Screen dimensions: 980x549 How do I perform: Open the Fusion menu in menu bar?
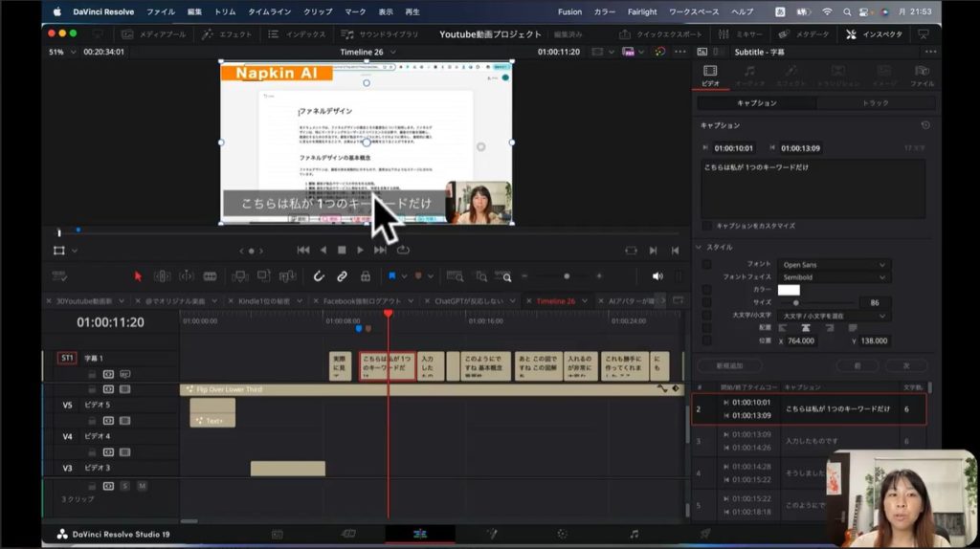(569, 11)
